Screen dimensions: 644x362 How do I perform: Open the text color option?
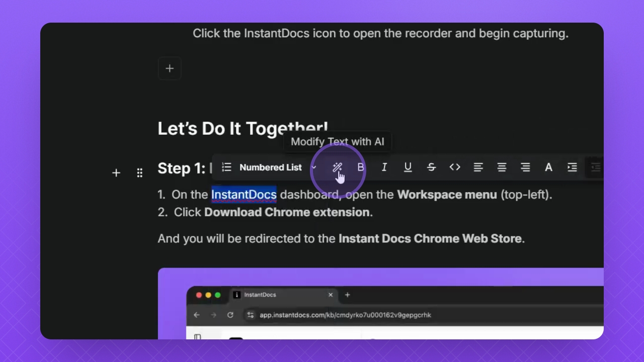click(549, 167)
